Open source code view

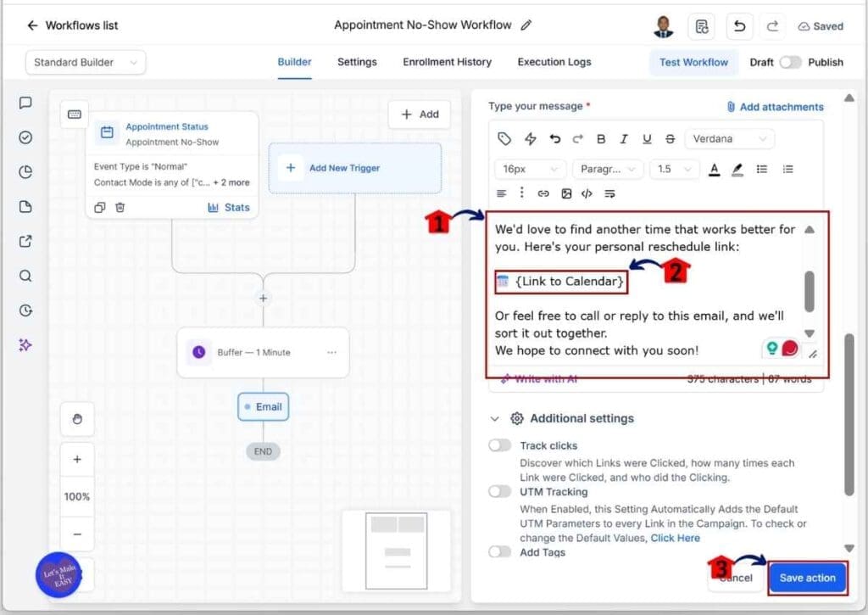coord(587,193)
